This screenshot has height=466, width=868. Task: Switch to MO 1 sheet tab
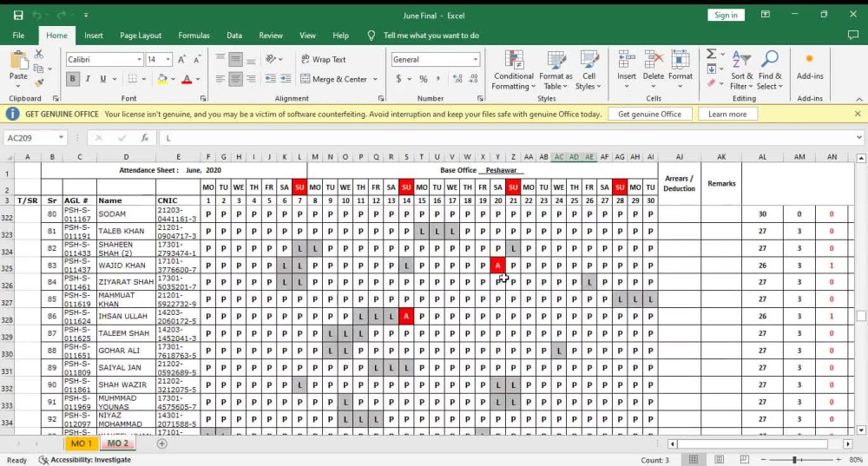[82, 443]
